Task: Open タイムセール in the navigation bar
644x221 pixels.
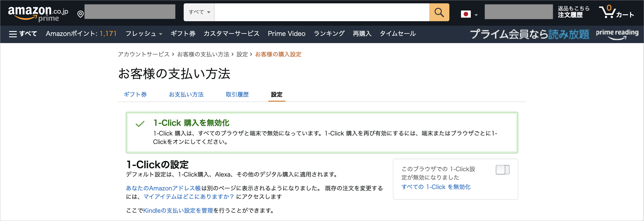Action: tap(398, 34)
